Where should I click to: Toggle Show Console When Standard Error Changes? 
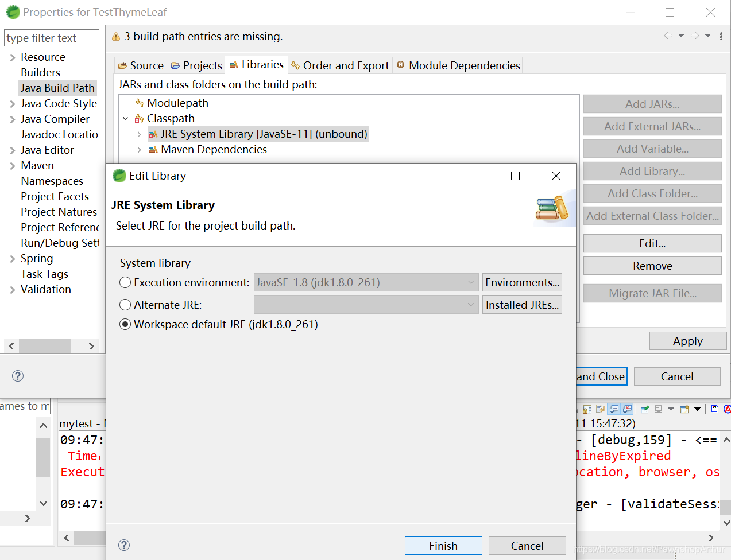626,409
